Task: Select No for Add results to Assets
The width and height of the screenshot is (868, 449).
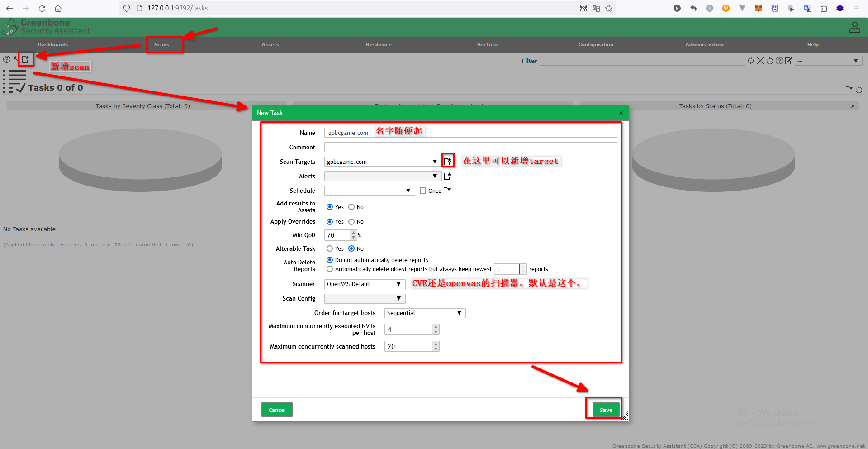Action: point(351,207)
